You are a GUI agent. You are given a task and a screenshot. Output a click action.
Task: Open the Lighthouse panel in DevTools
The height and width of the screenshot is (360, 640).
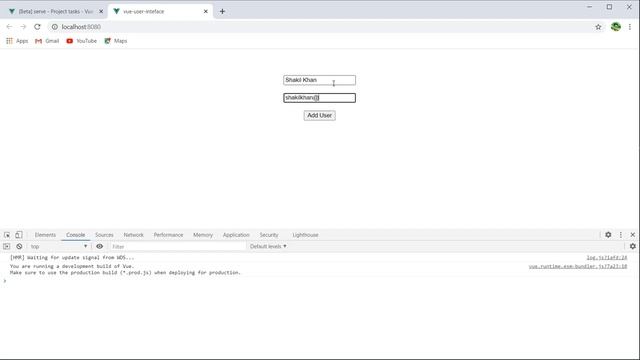(x=305, y=235)
